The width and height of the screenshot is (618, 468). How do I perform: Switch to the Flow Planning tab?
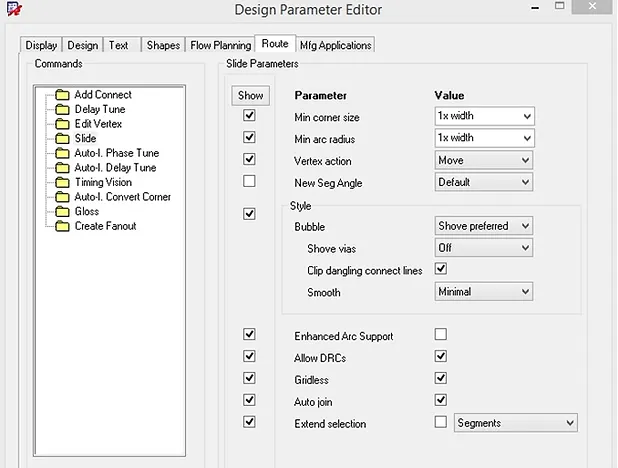[x=221, y=45]
